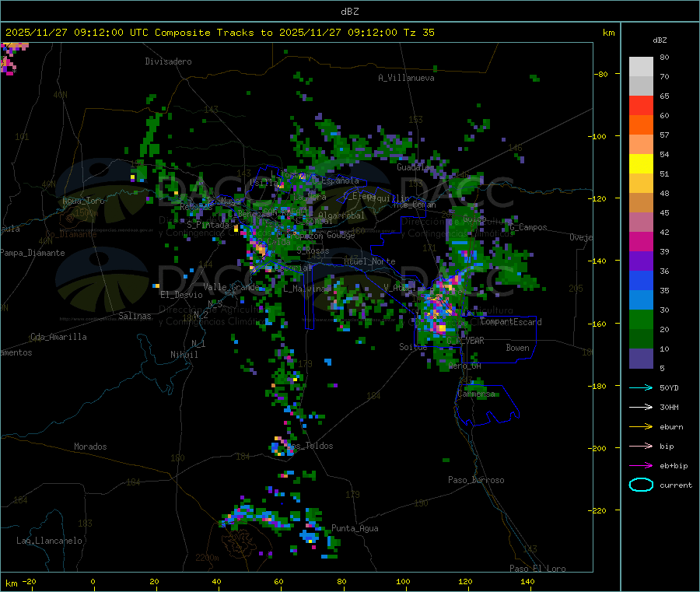Click the orange 60 dBZ legend swatch
This screenshot has height=592, width=700.
[641, 125]
